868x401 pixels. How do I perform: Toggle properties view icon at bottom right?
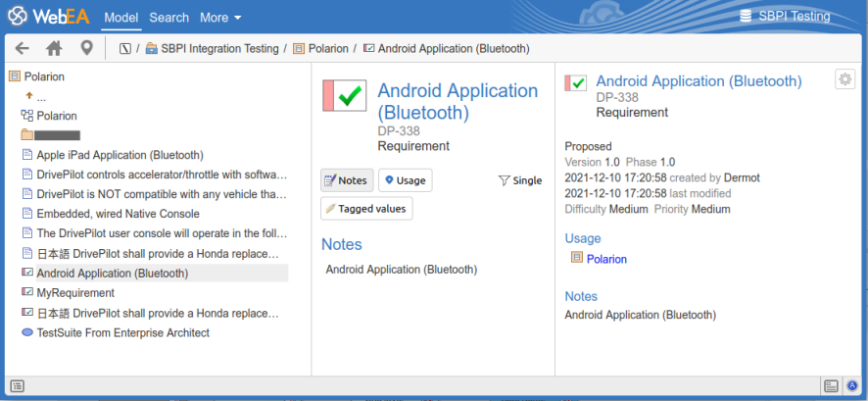pyautogui.click(x=831, y=385)
